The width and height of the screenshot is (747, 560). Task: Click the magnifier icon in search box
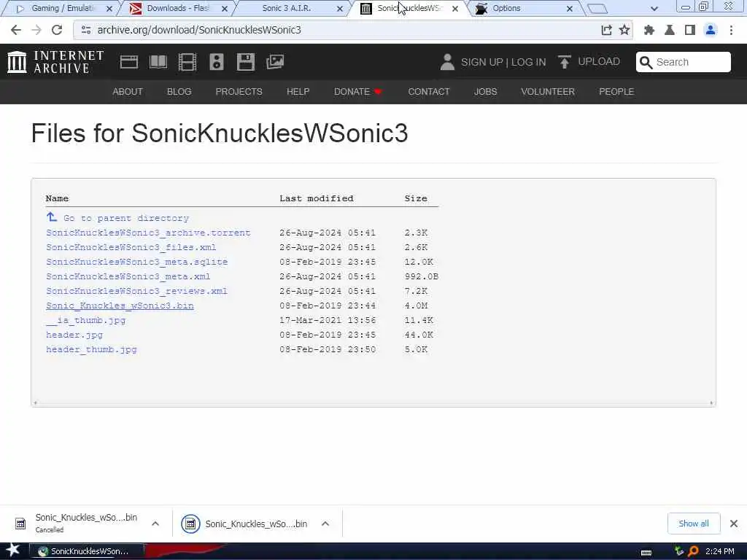coord(646,63)
